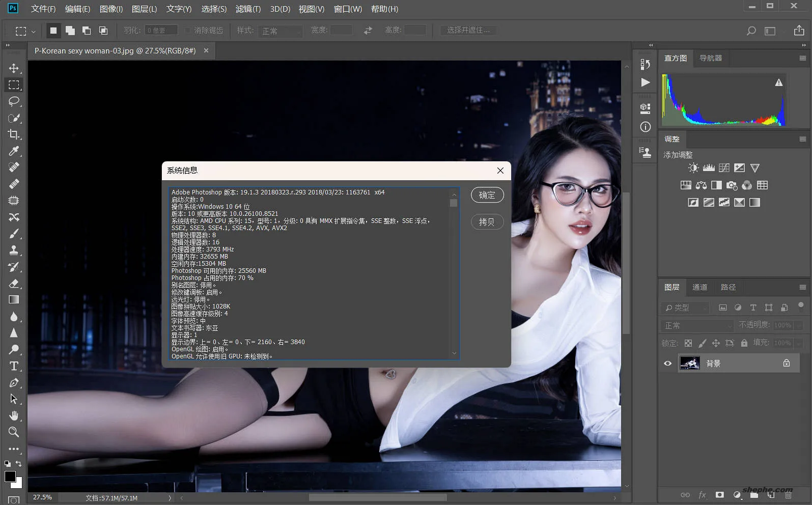This screenshot has width=812, height=505.
Task: Open the 滤镜(T) menu
Action: [x=248, y=9]
